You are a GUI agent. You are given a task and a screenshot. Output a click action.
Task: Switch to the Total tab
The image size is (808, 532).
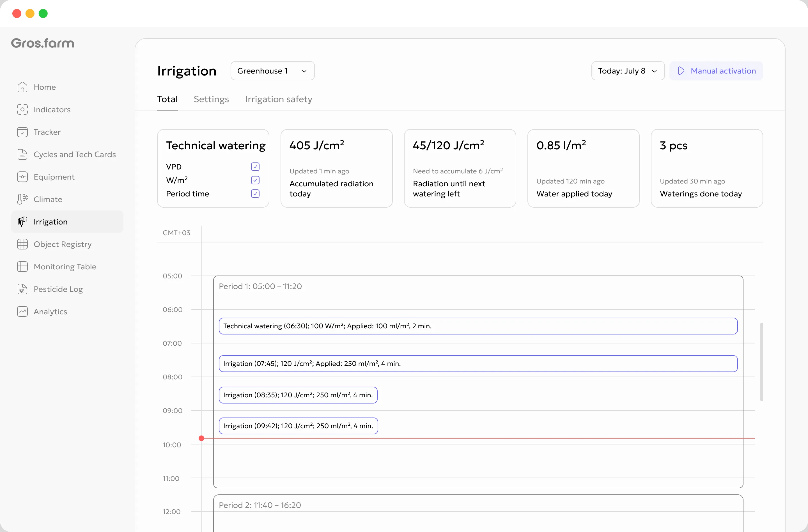coord(167,99)
